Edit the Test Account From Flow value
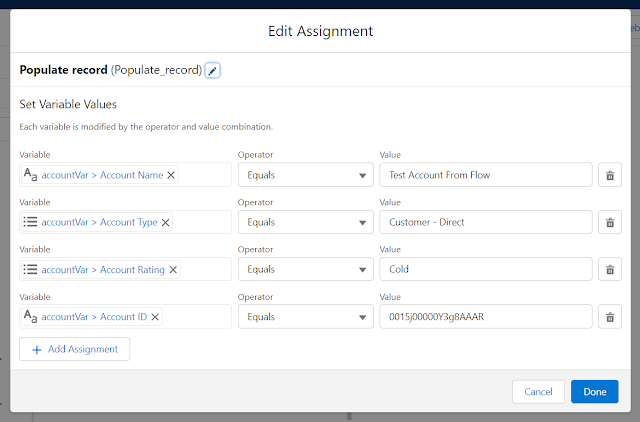Viewport: 640px width, 422px height. point(486,175)
